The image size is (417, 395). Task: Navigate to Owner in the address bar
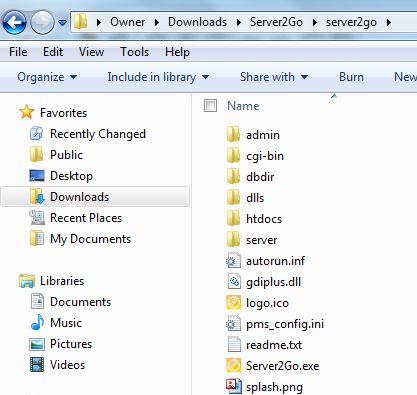(x=128, y=22)
